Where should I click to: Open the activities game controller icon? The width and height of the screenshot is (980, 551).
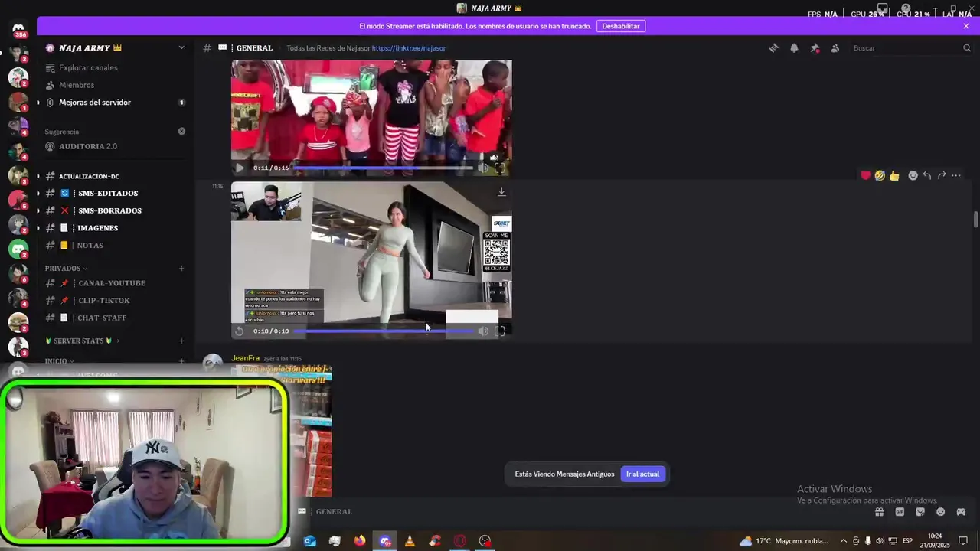pyautogui.click(x=961, y=512)
